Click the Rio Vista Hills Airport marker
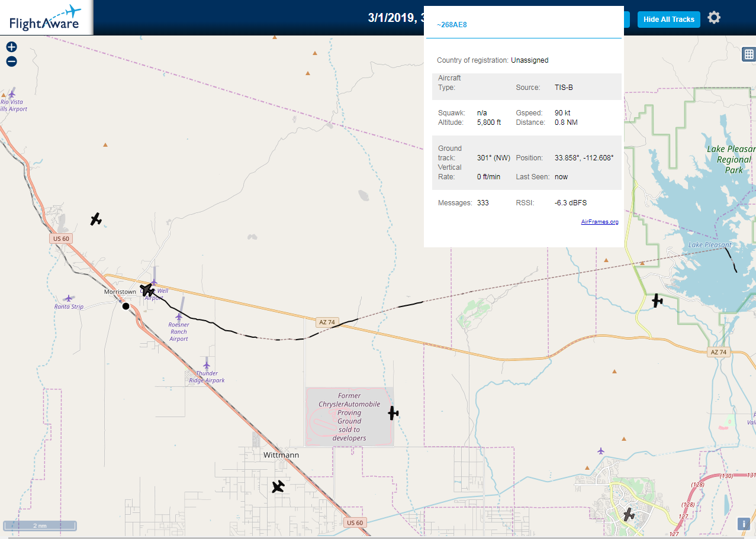This screenshot has width=756, height=539. coord(12,94)
